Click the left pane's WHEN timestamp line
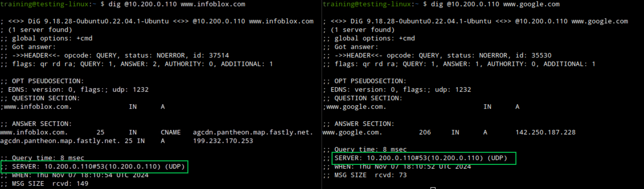Viewport: 644px width, 189px height. tap(80, 175)
